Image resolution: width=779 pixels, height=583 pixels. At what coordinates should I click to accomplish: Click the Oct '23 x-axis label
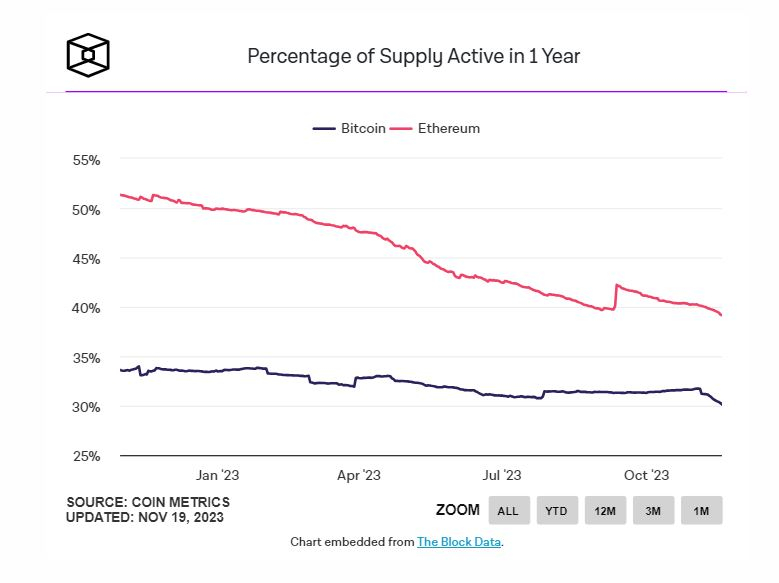(x=646, y=475)
